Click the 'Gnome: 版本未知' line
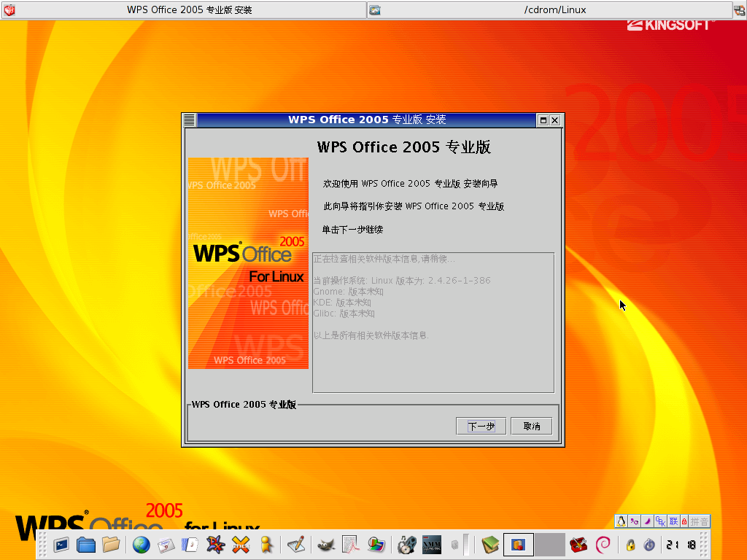This screenshot has height=560, width=747. (x=348, y=292)
